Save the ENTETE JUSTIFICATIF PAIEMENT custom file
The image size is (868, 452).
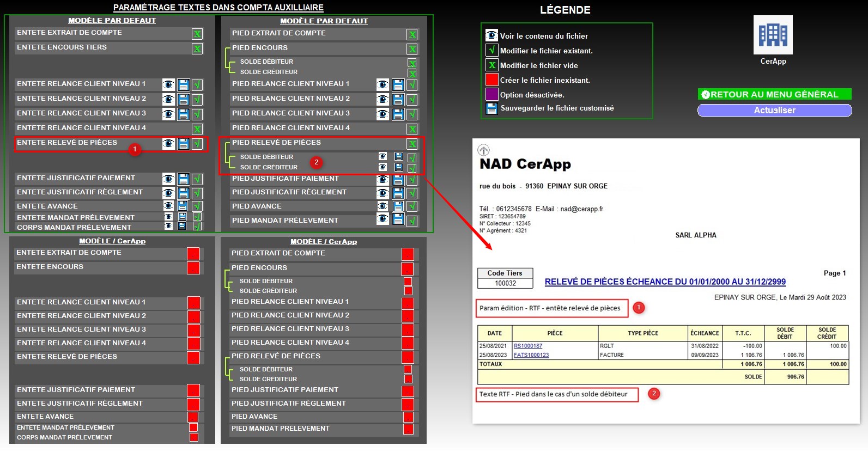(x=184, y=179)
